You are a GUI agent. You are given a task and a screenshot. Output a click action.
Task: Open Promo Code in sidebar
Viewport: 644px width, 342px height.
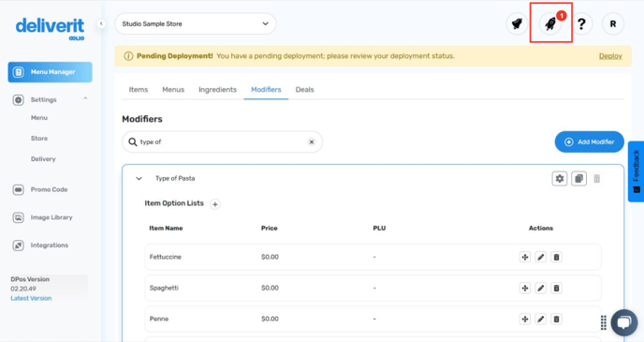pos(40,189)
